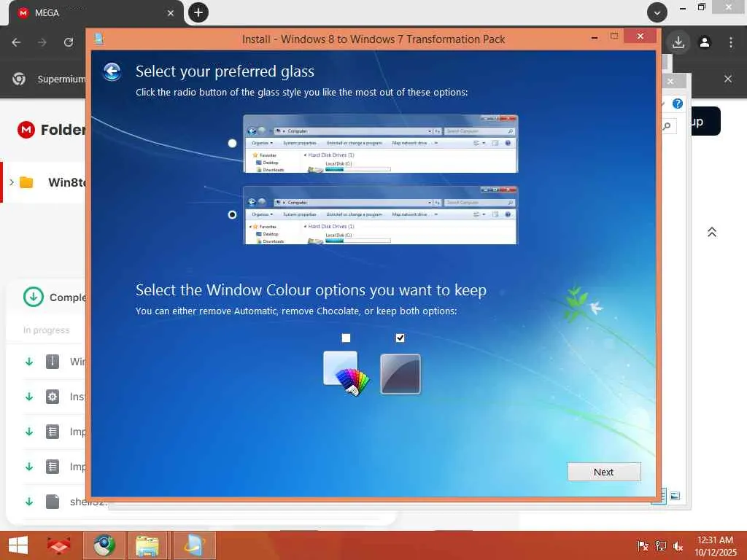The width and height of the screenshot is (747, 560).
Task: Close the MEGA tab
Action: [x=171, y=13]
